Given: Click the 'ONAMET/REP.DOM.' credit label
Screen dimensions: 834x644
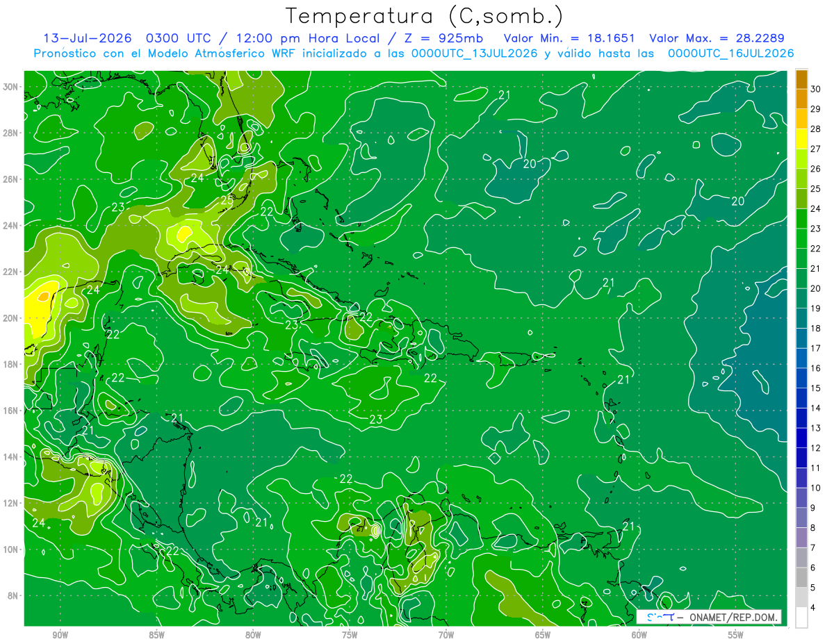Looking at the screenshot, I should click(x=733, y=617).
